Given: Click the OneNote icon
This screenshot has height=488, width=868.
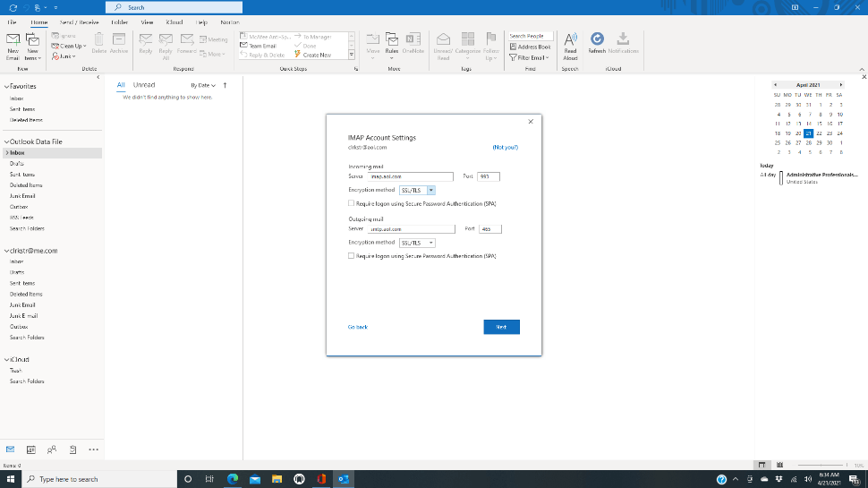Looking at the screenshot, I should (413, 39).
